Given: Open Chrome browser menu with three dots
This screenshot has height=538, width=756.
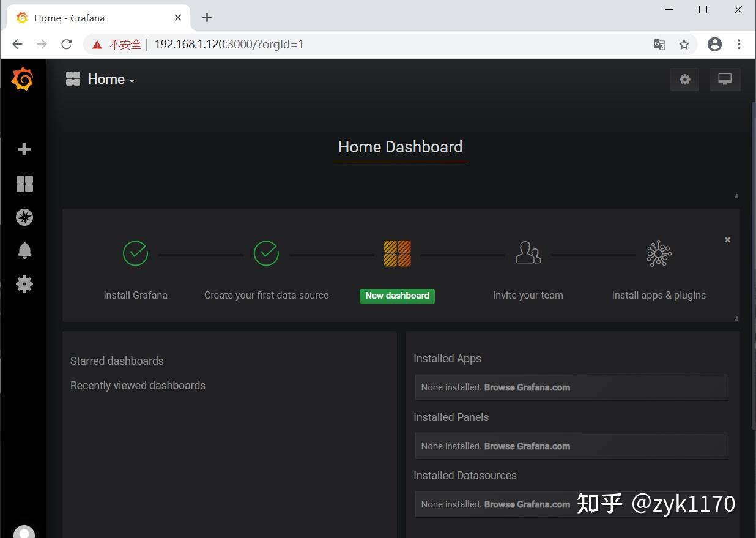Looking at the screenshot, I should tap(739, 44).
